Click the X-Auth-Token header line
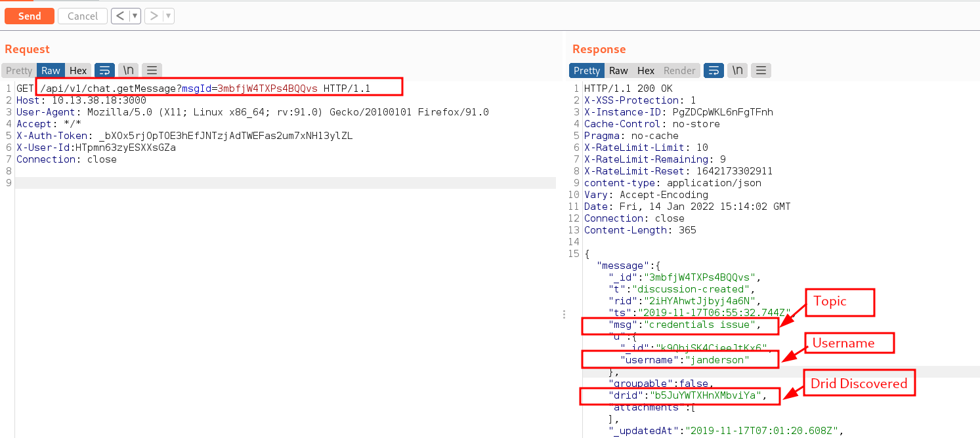The image size is (980, 438). 184,136
